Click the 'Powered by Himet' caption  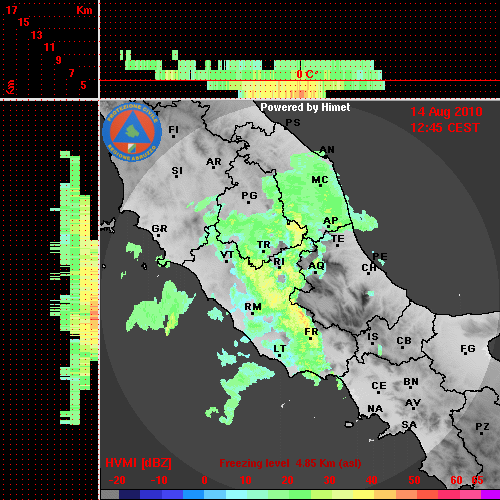[305, 107]
